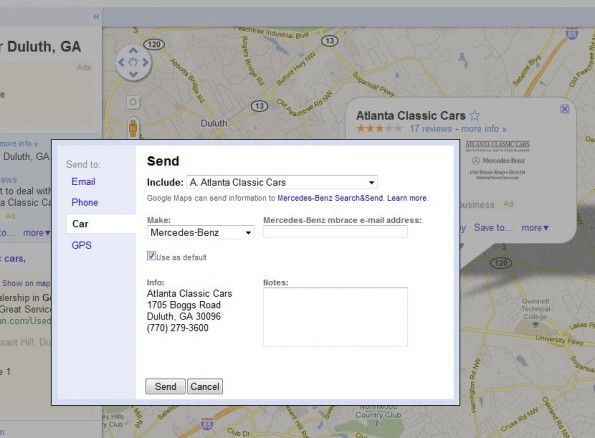The image size is (595, 438).
Task: Open the 17 reviews link
Action: tap(431, 129)
